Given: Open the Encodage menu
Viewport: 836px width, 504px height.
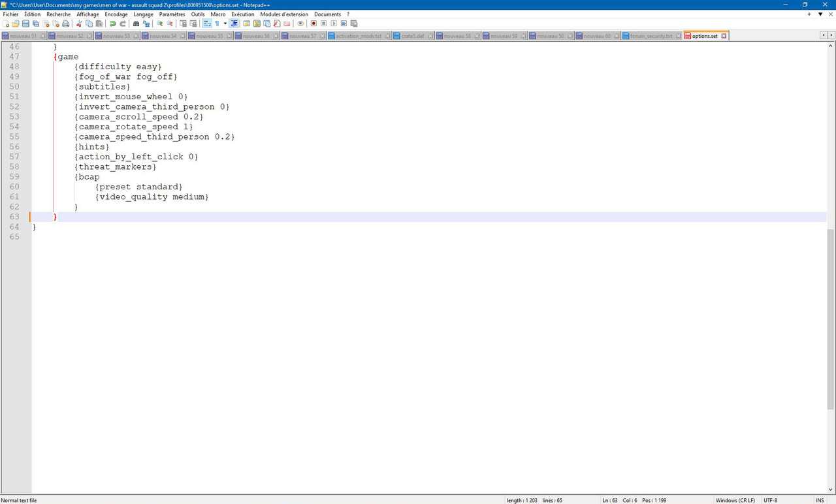Looking at the screenshot, I should [116, 14].
